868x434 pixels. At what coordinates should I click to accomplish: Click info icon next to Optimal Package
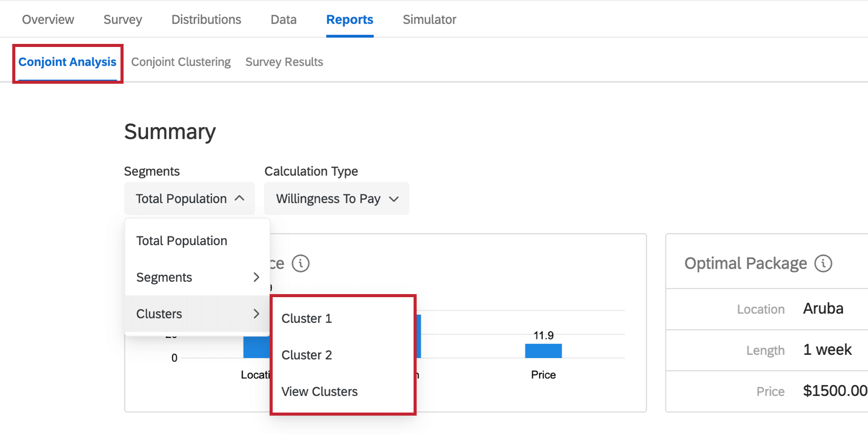pyautogui.click(x=823, y=263)
